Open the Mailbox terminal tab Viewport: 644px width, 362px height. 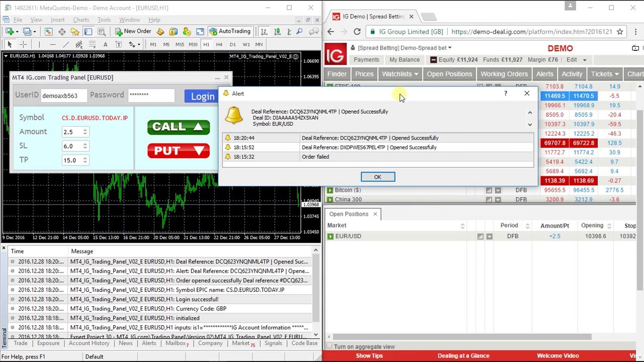point(177,343)
